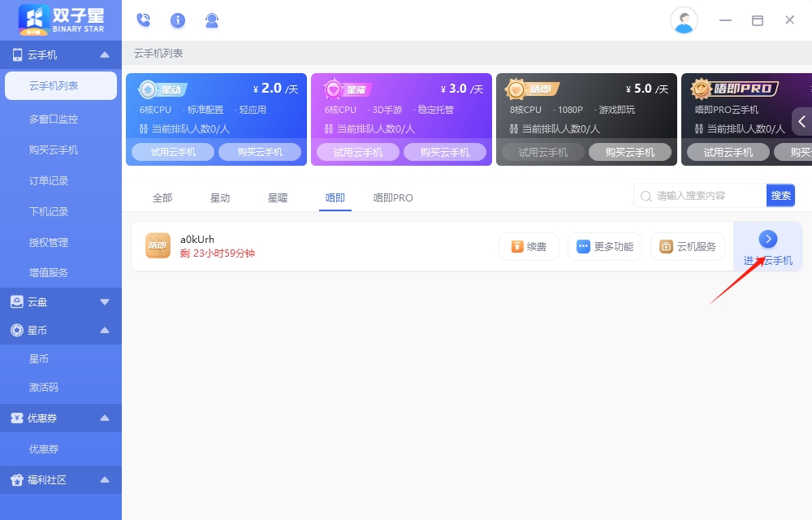Open the customer service contact panel
This screenshot has width=812, height=520.
point(212,20)
